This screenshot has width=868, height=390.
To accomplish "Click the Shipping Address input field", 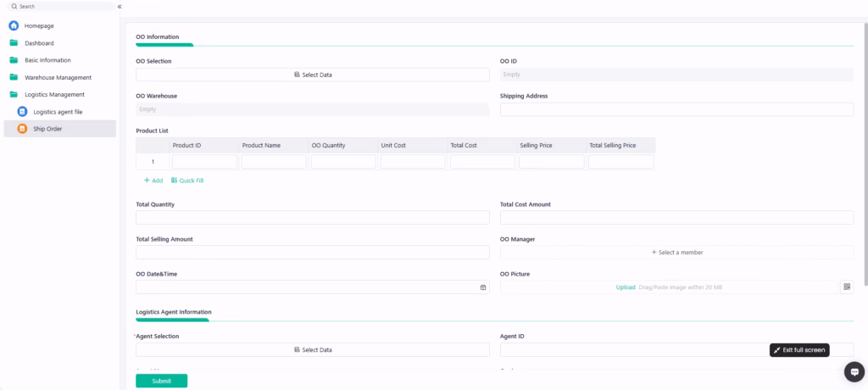I will (x=676, y=109).
